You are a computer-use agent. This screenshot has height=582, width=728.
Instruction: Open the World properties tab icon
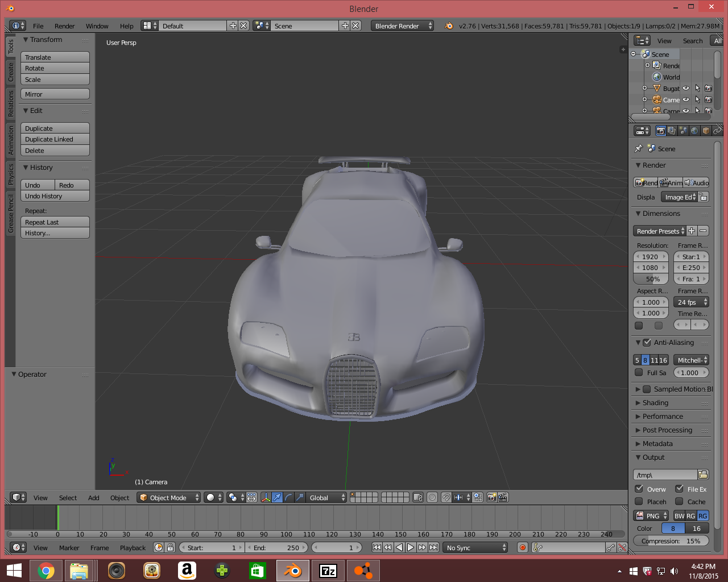click(x=694, y=131)
